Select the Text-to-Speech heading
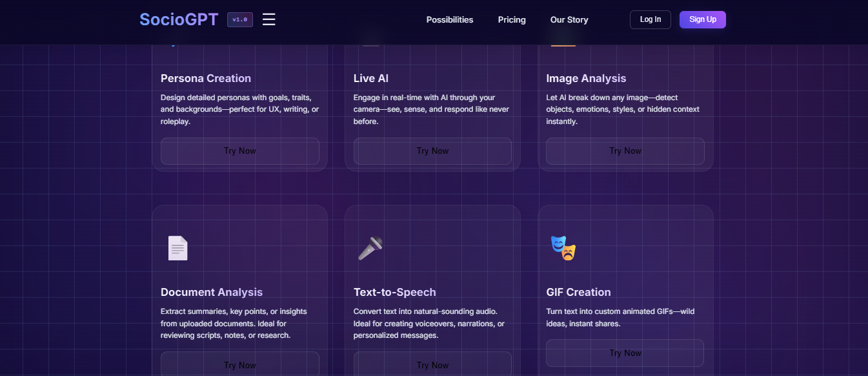 point(395,292)
